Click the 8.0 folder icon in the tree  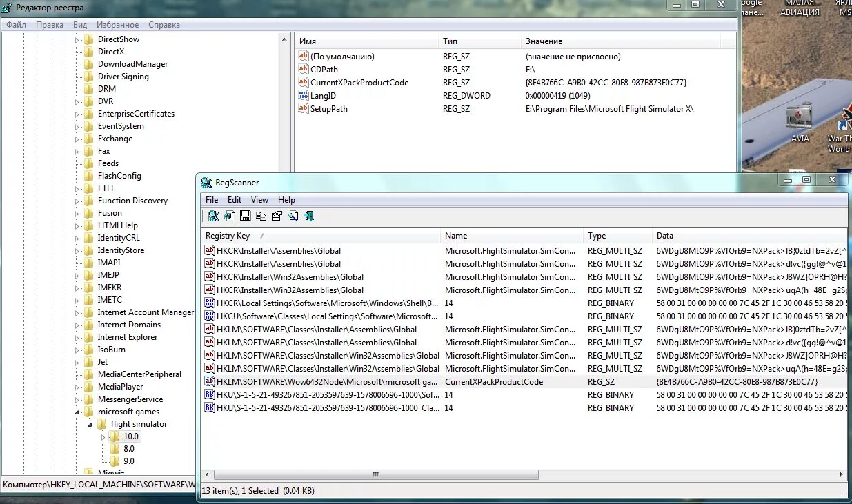115,449
